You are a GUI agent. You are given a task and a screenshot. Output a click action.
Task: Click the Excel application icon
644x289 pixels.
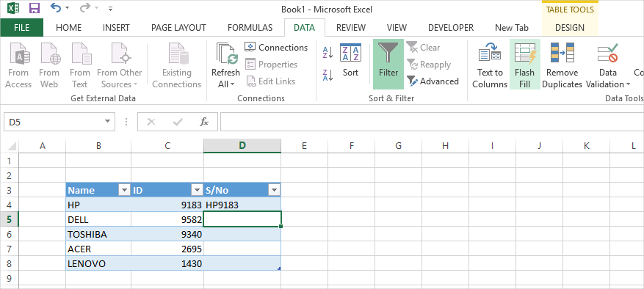pyautogui.click(x=13, y=8)
